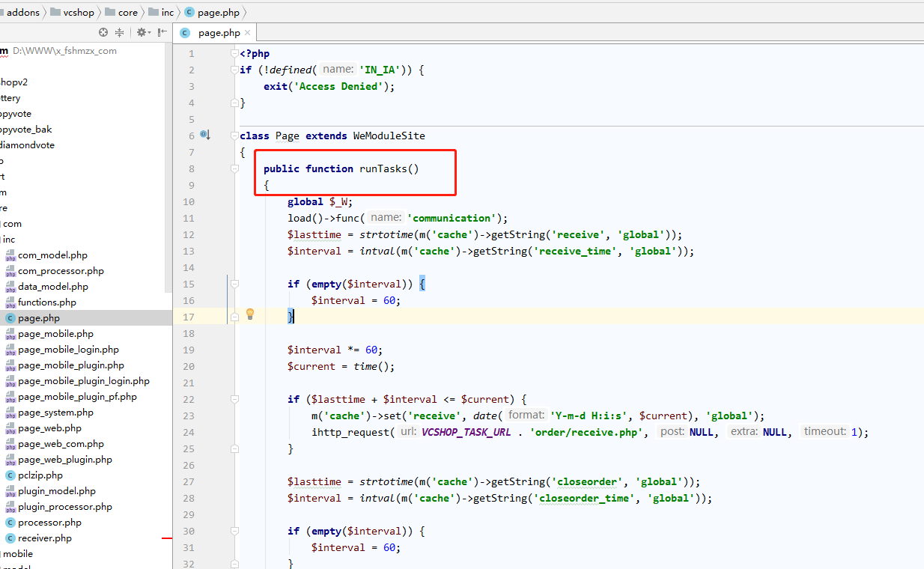Fold class Page on line 6
The width and height of the screenshot is (924, 569).
[234, 136]
